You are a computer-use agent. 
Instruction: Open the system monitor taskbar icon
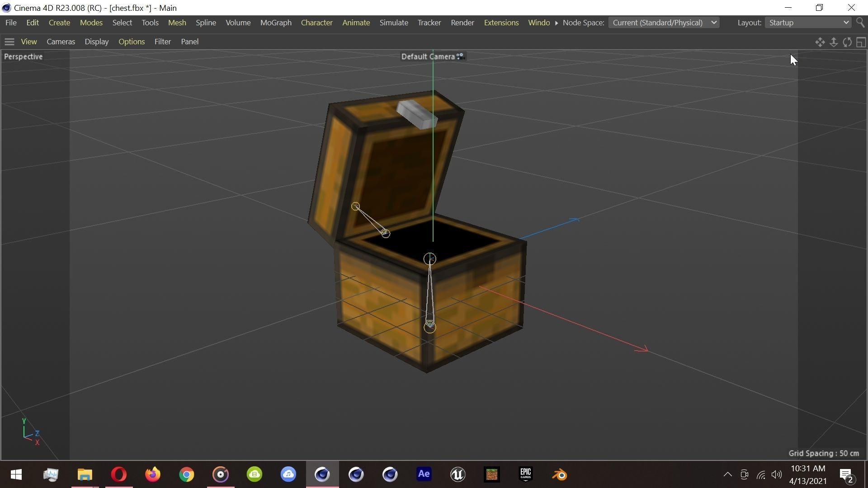51,474
